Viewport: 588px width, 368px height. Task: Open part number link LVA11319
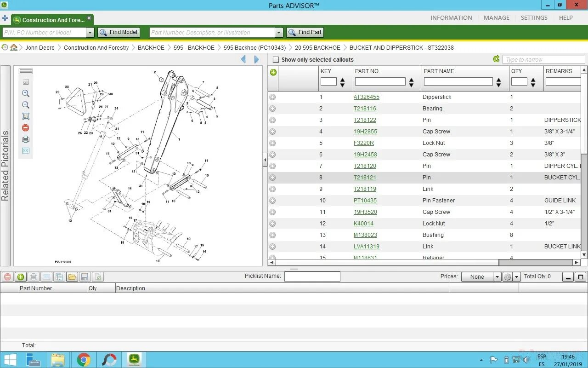click(x=367, y=247)
